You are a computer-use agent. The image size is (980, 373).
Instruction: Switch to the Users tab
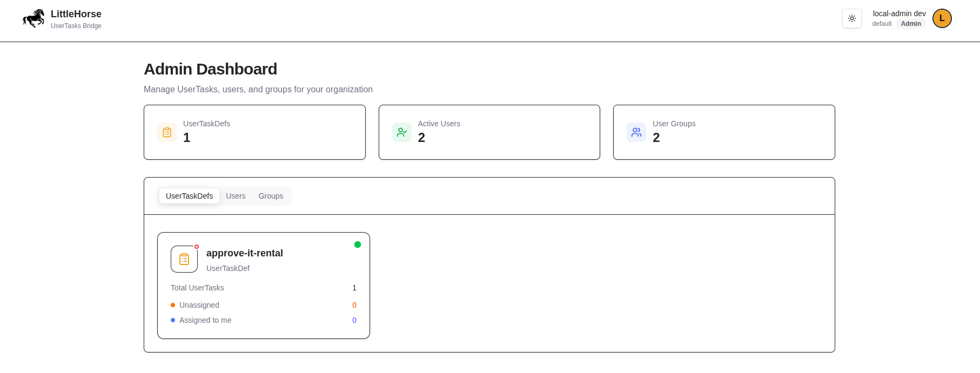pyautogui.click(x=236, y=196)
